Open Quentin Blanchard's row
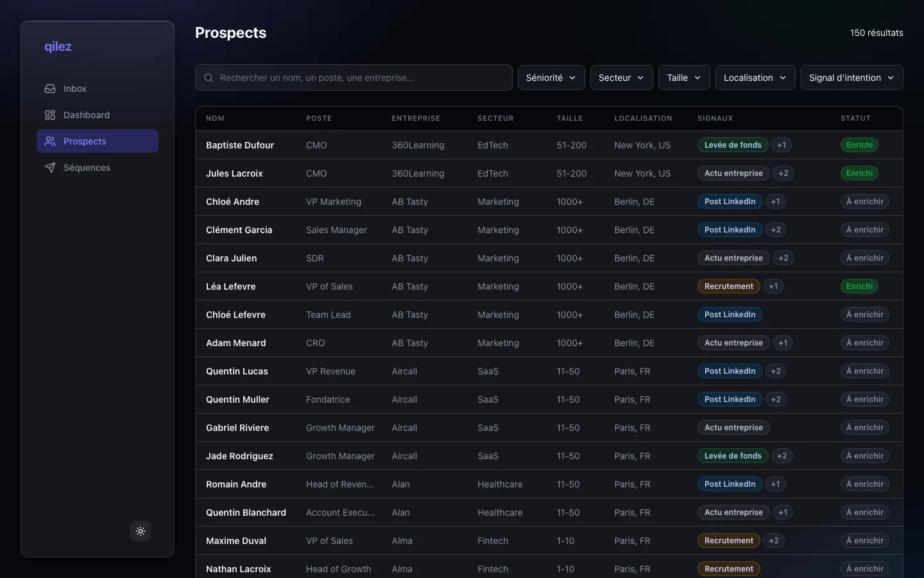This screenshot has height=578, width=924. [x=549, y=512]
